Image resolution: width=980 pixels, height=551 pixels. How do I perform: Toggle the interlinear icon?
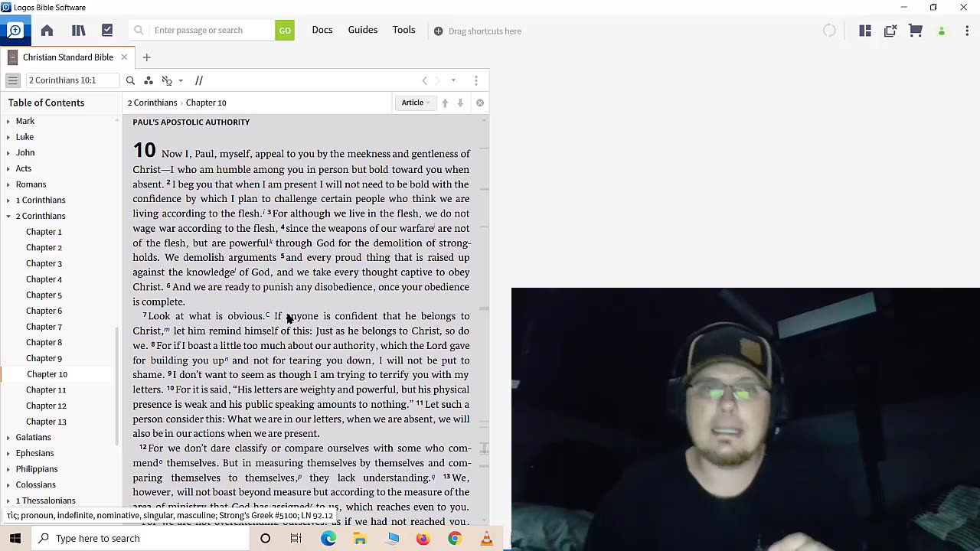(x=167, y=80)
